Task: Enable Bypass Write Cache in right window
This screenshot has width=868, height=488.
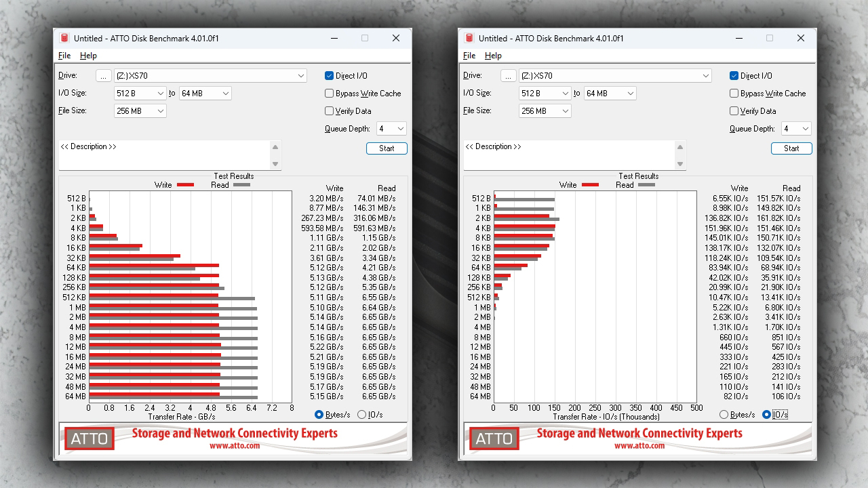Action: tap(734, 94)
